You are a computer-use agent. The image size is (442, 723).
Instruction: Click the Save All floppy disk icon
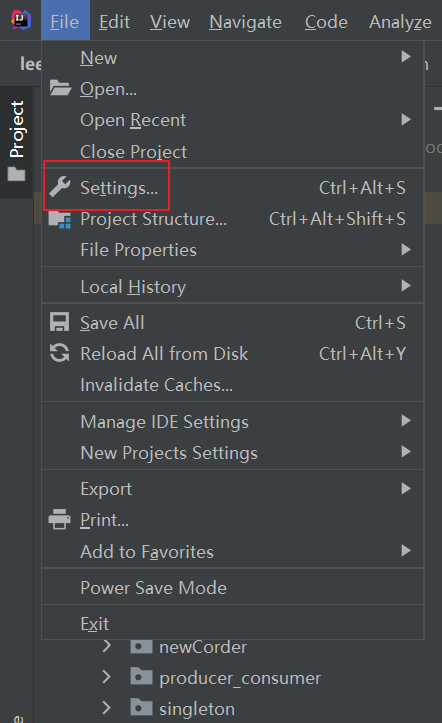(x=59, y=322)
